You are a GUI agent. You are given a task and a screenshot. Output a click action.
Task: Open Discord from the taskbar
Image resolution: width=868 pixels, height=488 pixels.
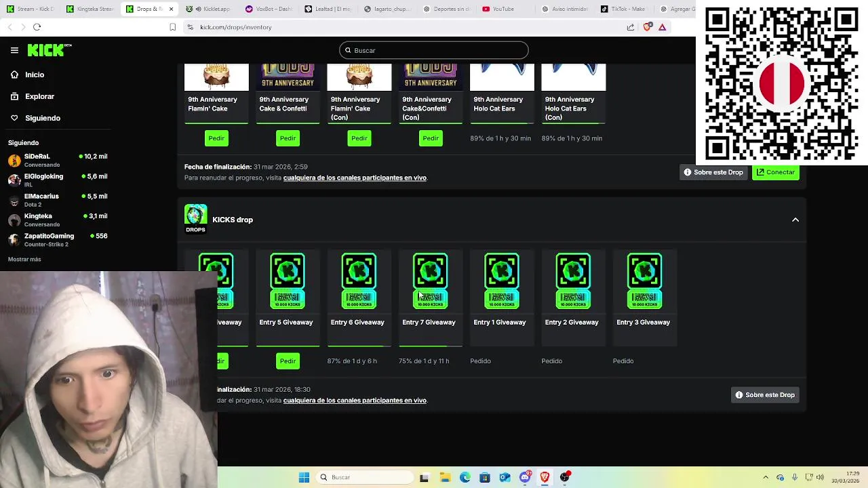point(525,477)
